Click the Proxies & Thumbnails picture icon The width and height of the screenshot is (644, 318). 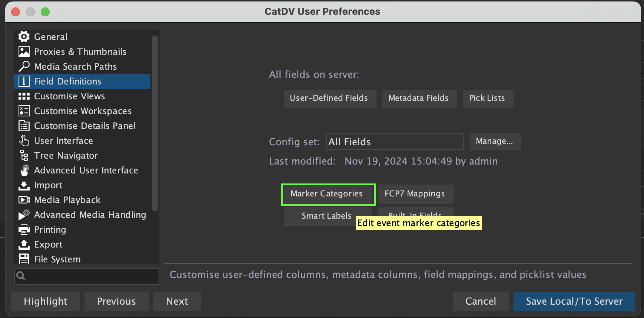[24, 52]
